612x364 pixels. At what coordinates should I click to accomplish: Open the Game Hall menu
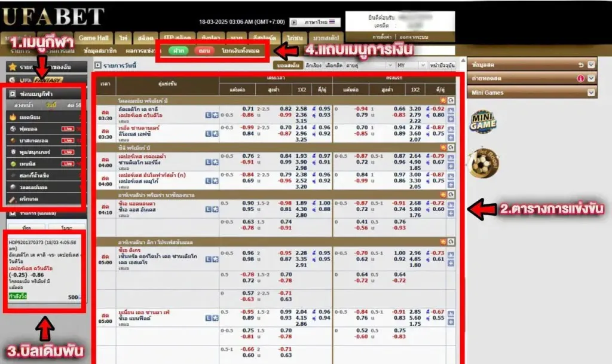93,37
